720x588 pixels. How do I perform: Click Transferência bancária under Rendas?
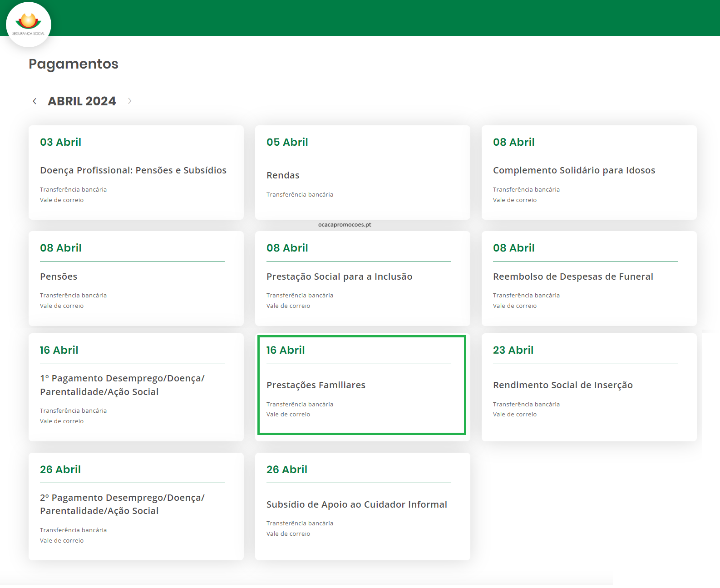300,194
